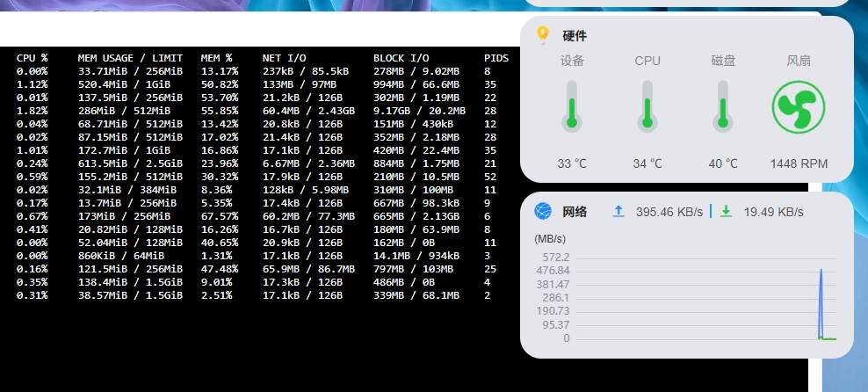
Task: Click the 1.12% CPU value
Action: [x=33, y=84]
